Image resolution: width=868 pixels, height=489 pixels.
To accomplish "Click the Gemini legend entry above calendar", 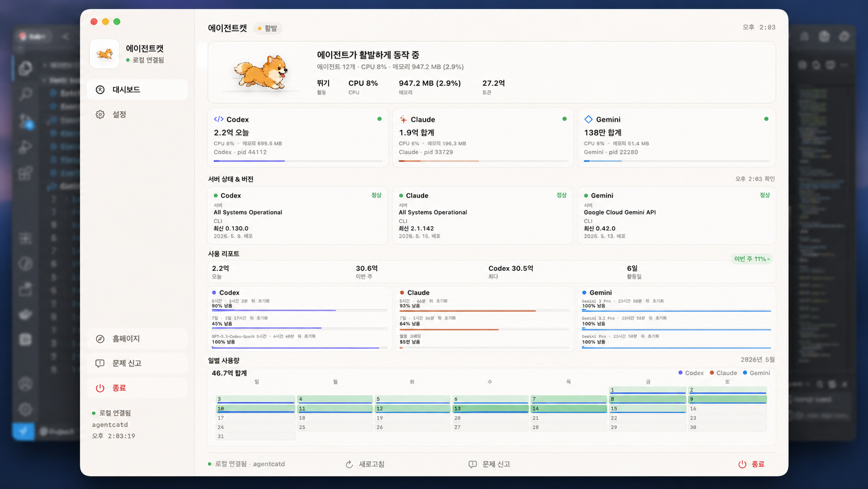I will coord(756,373).
